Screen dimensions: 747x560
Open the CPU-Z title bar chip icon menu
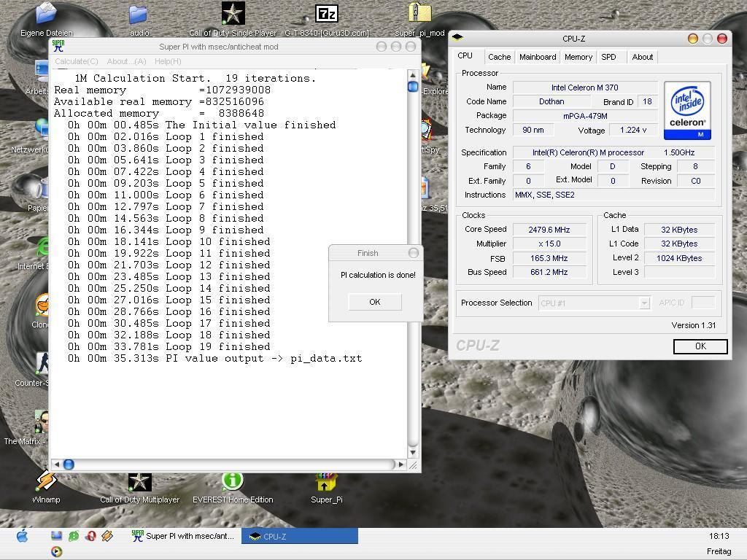[457, 37]
